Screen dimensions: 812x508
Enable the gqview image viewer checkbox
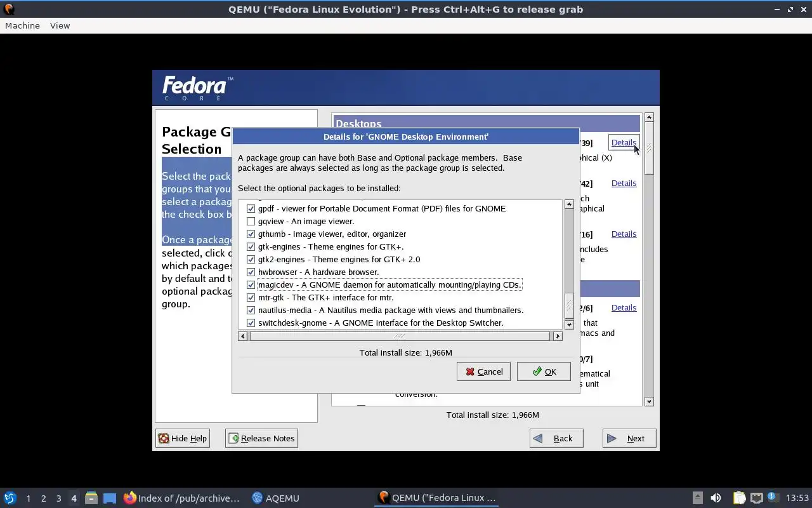(x=251, y=221)
